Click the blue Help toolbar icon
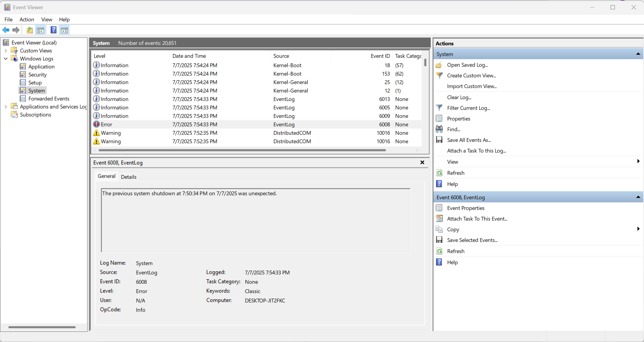 pos(53,30)
